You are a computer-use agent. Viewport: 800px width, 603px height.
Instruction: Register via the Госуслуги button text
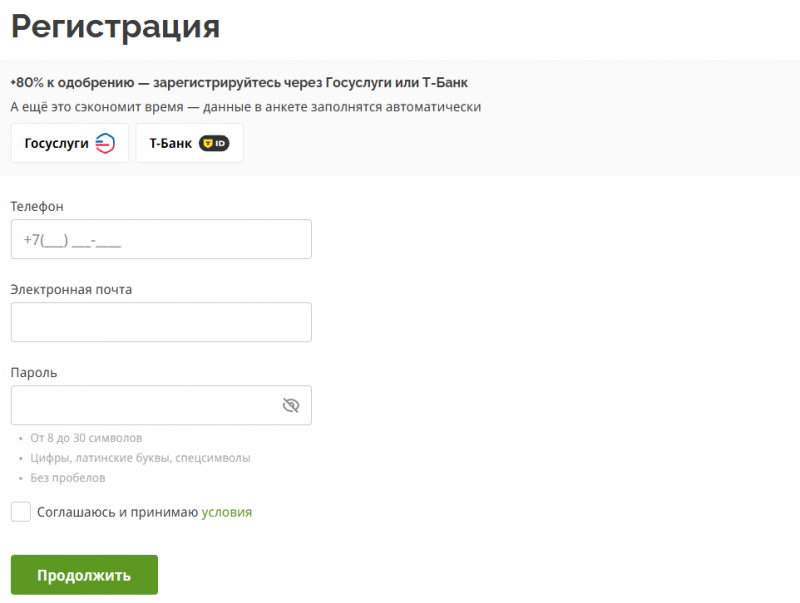tap(57, 143)
